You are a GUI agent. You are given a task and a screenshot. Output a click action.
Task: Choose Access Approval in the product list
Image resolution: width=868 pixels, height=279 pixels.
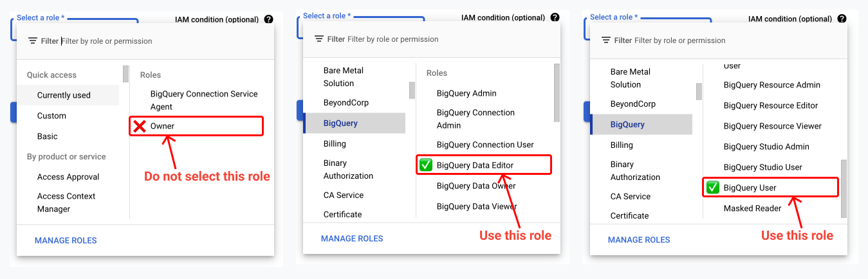click(68, 177)
